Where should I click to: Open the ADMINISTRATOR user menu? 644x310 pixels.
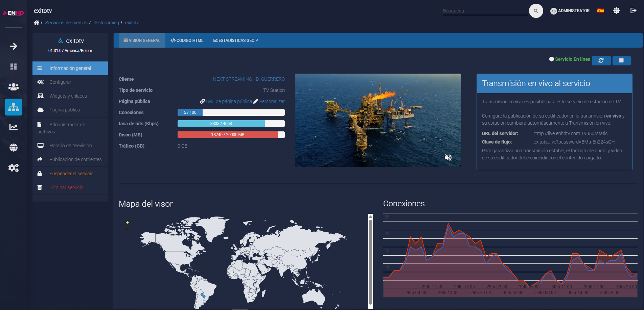click(570, 11)
